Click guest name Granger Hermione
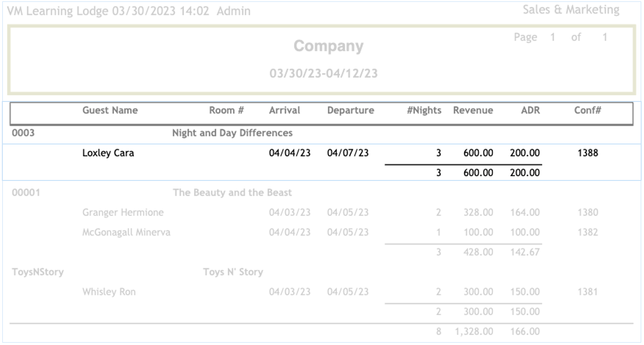The width and height of the screenshot is (644, 345). tap(123, 213)
